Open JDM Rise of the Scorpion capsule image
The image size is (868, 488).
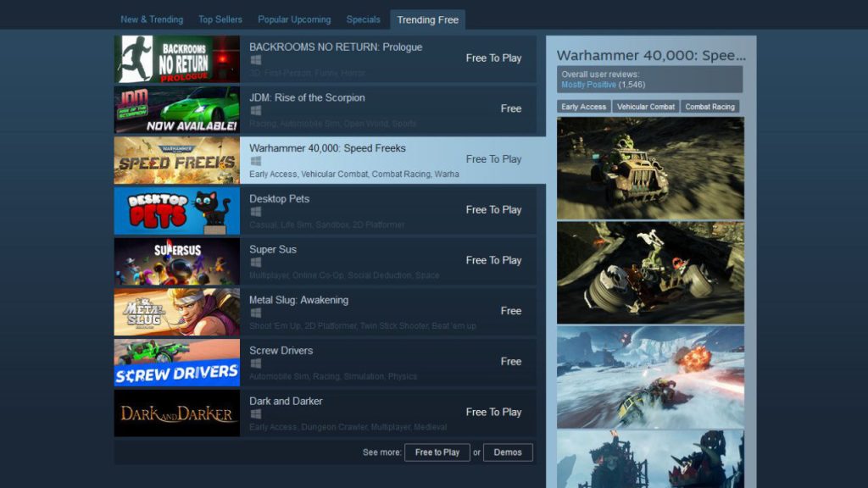click(x=177, y=109)
